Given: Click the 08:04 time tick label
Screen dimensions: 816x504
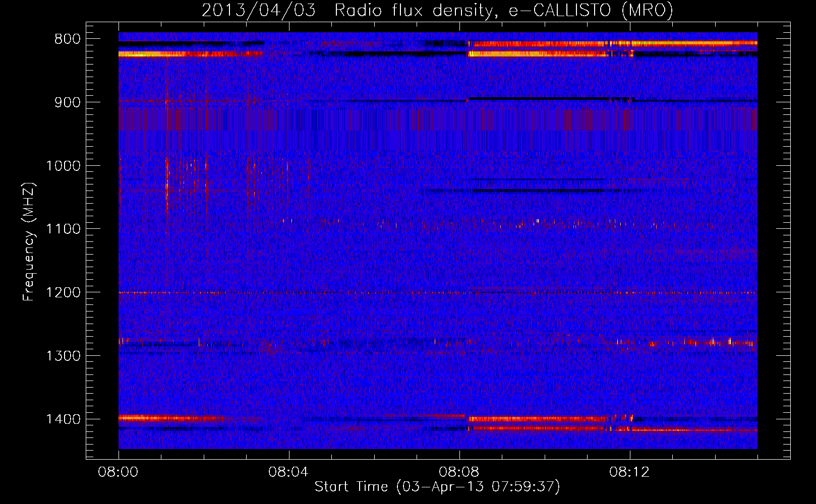Looking at the screenshot, I should click(288, 472).
